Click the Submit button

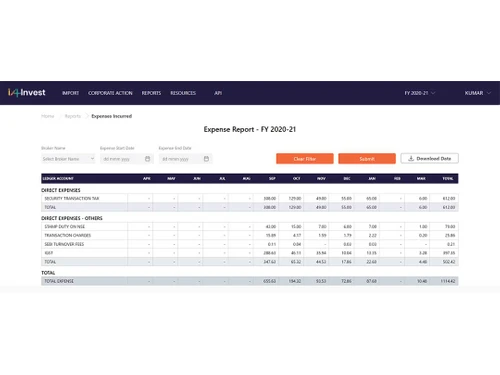point(367,159)
